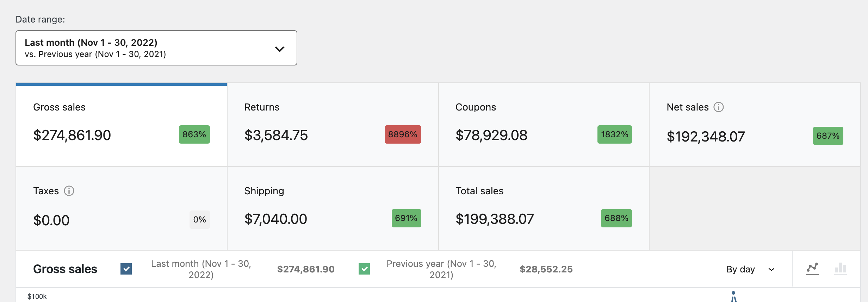Uncheck the Last month comparison checkbox
The height and width of the screenshot is (302, 868).
pyautogui.click(x=126, y=269)
